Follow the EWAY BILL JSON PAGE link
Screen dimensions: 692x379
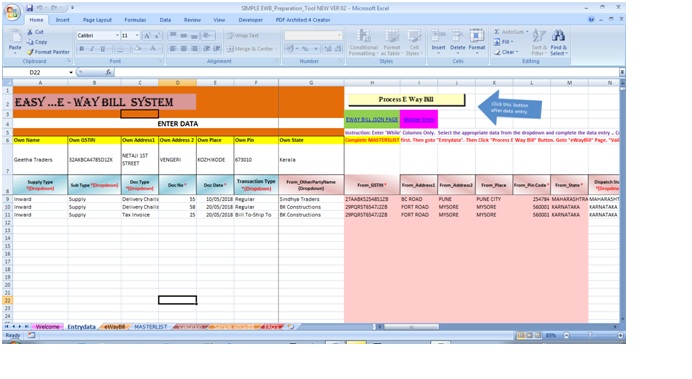[372, 120]
